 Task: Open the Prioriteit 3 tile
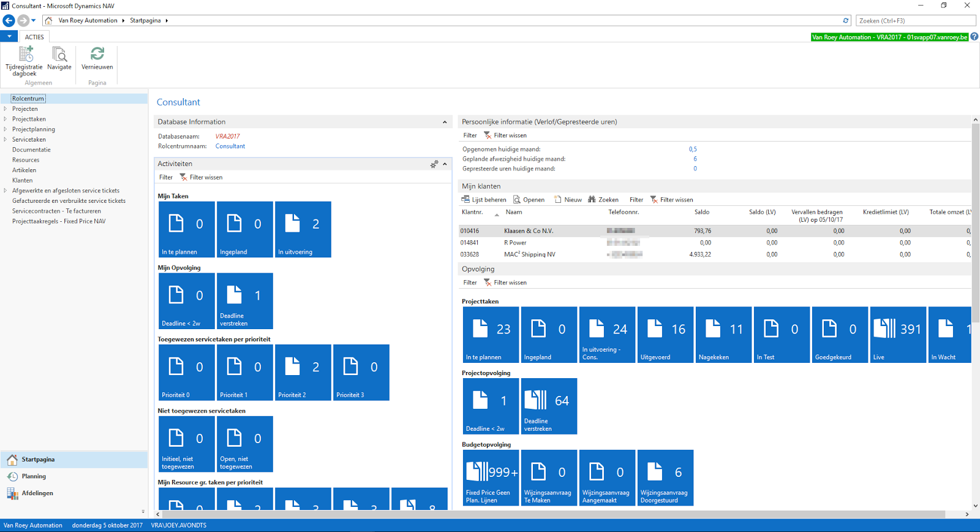(361, 373)
